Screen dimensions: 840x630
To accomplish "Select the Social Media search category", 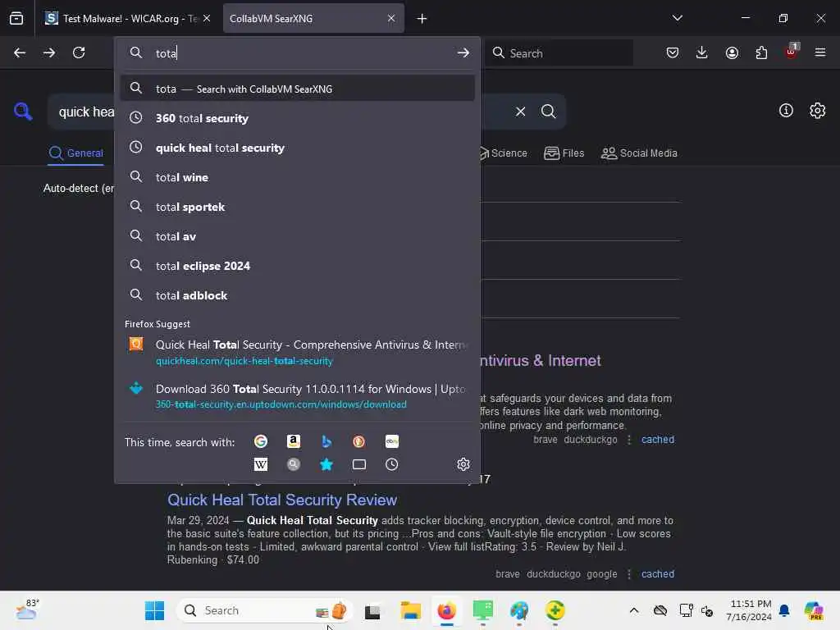I will pyautogui.click(x=639, y=153).
